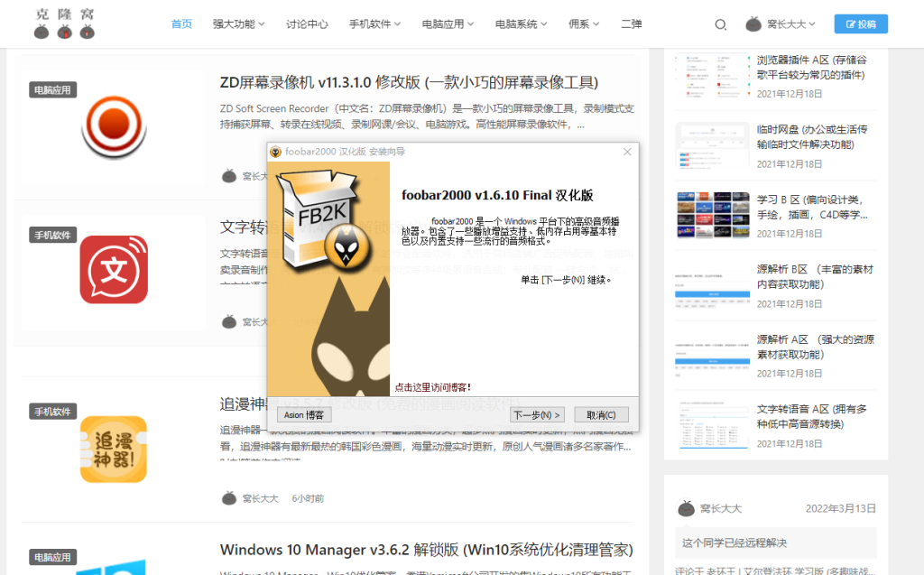Screen dimensions: 924x575
Task: Click the Asion 博客 button
Action: tap(304, 414)
